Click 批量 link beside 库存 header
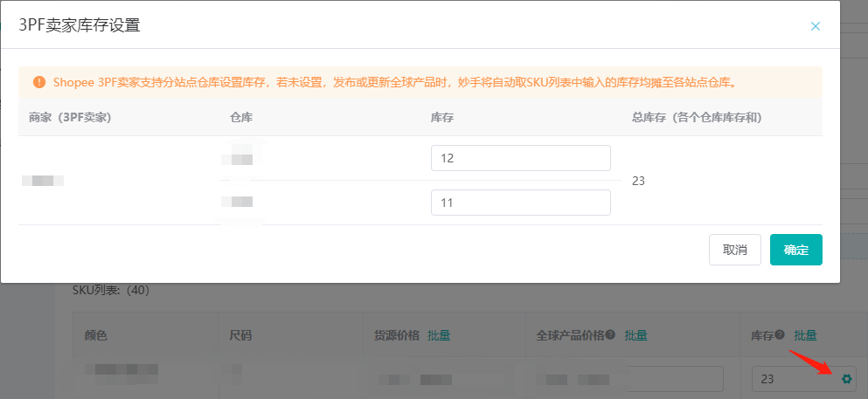 tap(805, 335)
